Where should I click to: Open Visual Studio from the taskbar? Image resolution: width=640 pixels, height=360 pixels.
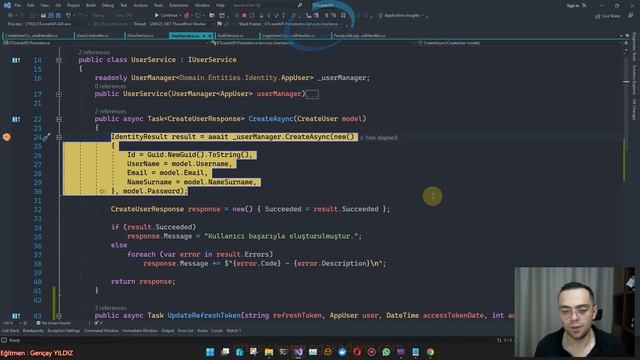pyautogui.click(x=298, y=352)
